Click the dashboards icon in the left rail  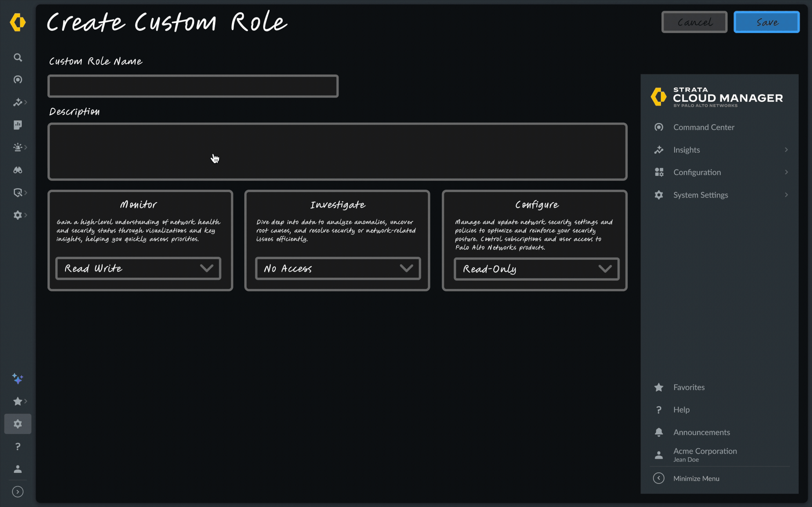tap(18, 125)
